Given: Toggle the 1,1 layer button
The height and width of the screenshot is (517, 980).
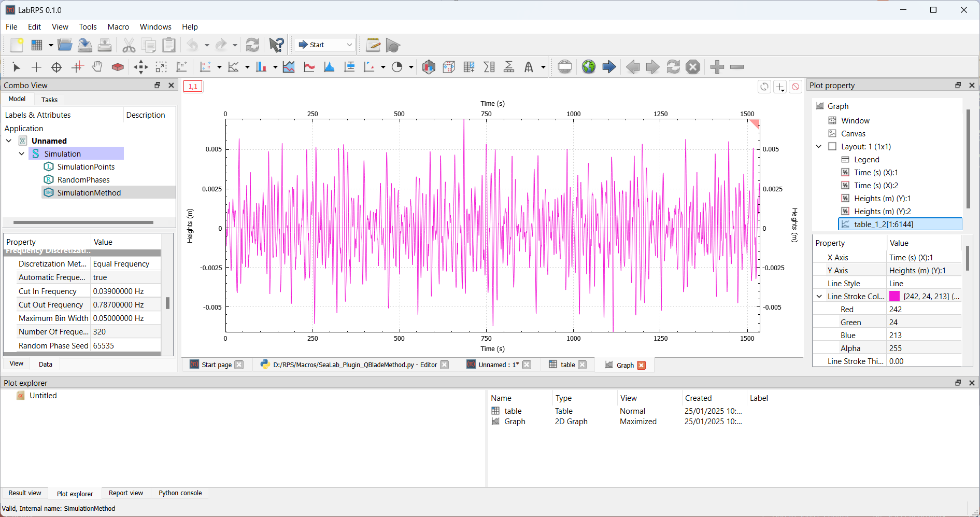Looking at the screenshot, I should point(193,87).
